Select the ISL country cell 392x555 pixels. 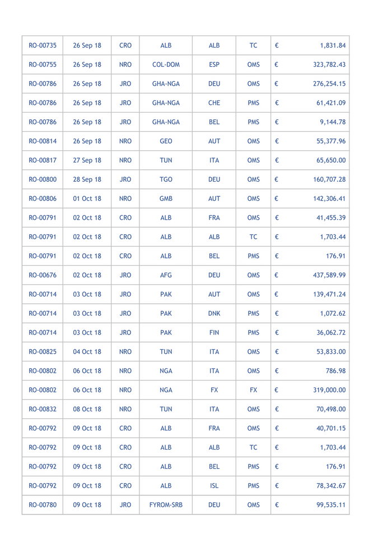(x=214, y=486)
